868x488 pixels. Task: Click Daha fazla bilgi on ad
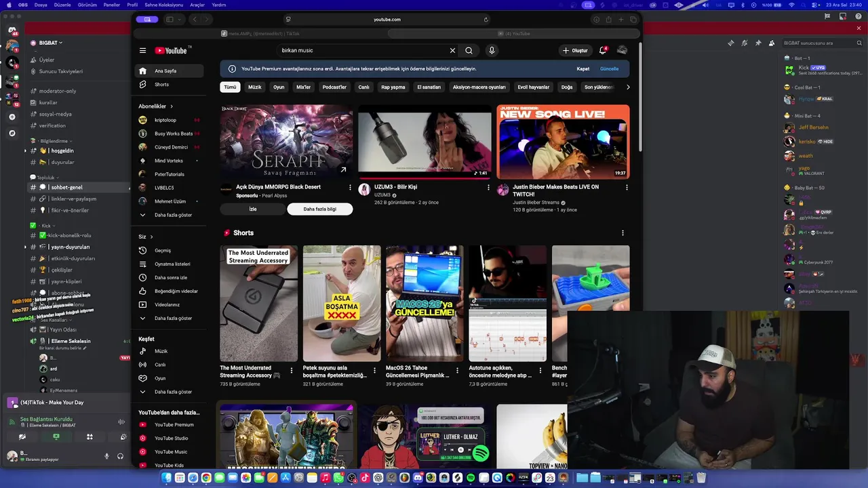320,209
